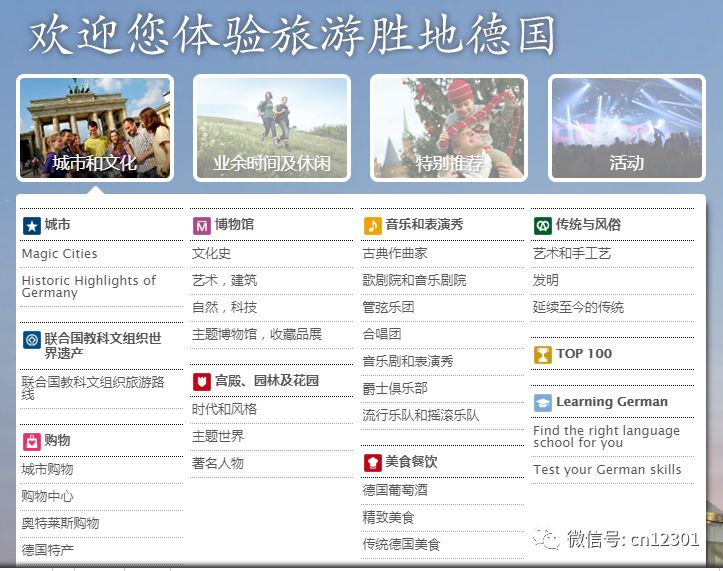Screen dimensions: 723x571
Task: Open Test your German skills link
Action: pos(607,470)
